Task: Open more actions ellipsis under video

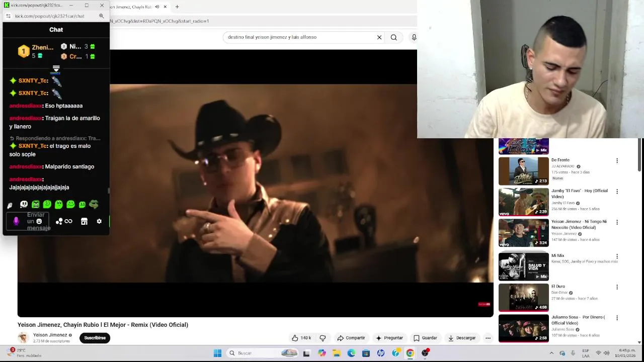Action: point(488,338)
